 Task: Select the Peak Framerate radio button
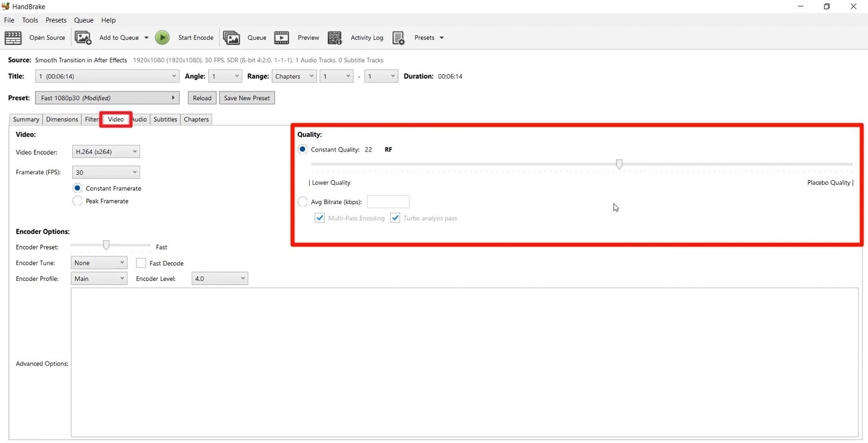(77, 201)
